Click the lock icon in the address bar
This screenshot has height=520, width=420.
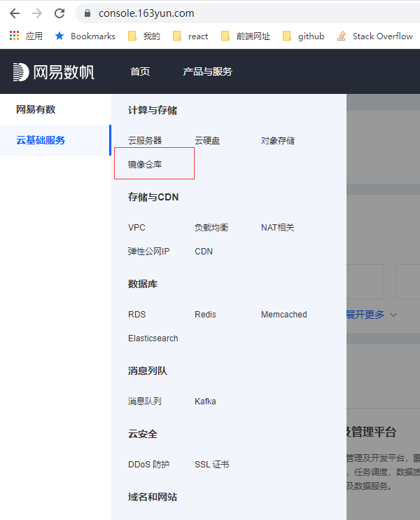(87, 13)
